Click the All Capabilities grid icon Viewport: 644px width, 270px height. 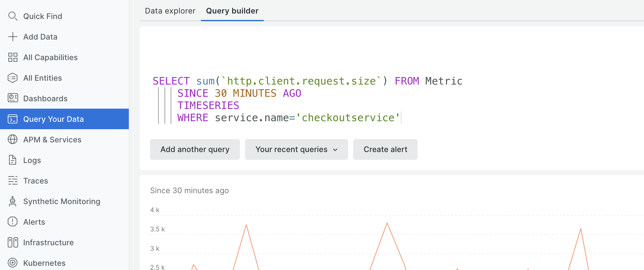pyautogui.click(x=13, y=57)
